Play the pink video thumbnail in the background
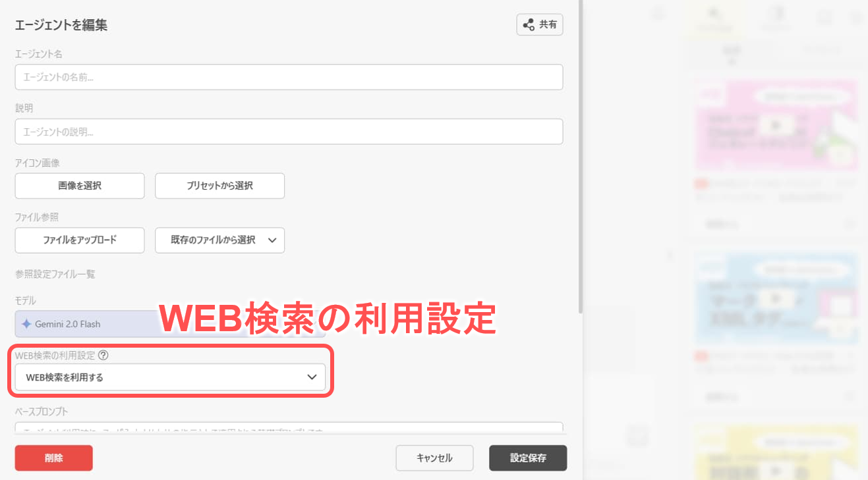This screenshot has height=480, width=868. click(x=775, y=124)
